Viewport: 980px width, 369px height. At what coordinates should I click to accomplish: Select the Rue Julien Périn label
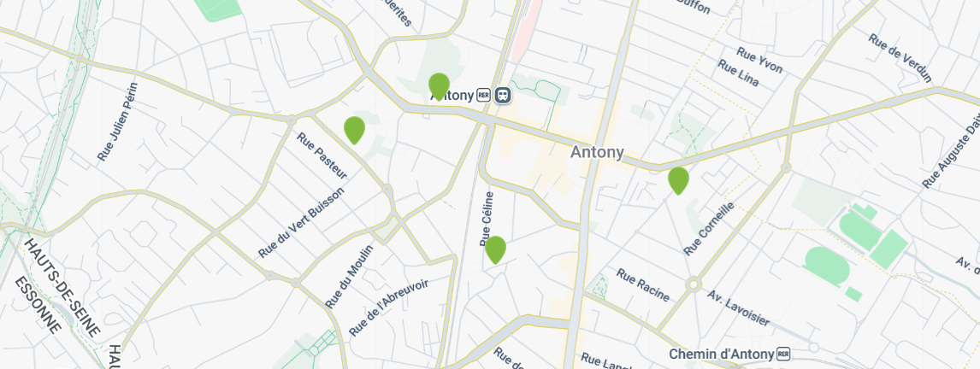[x=117, y=122]
